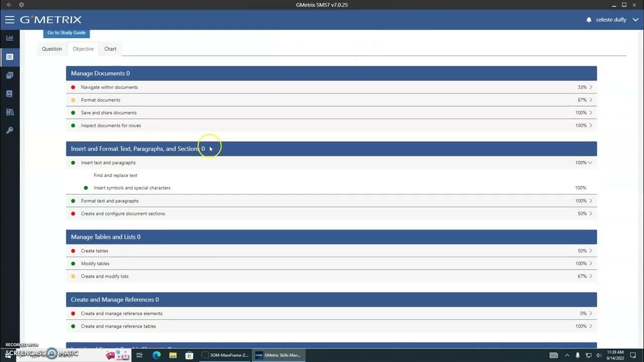Click the Format documents label
This screenshot has height=362, width=644.
pyautogui.click(x=101, y=100)
